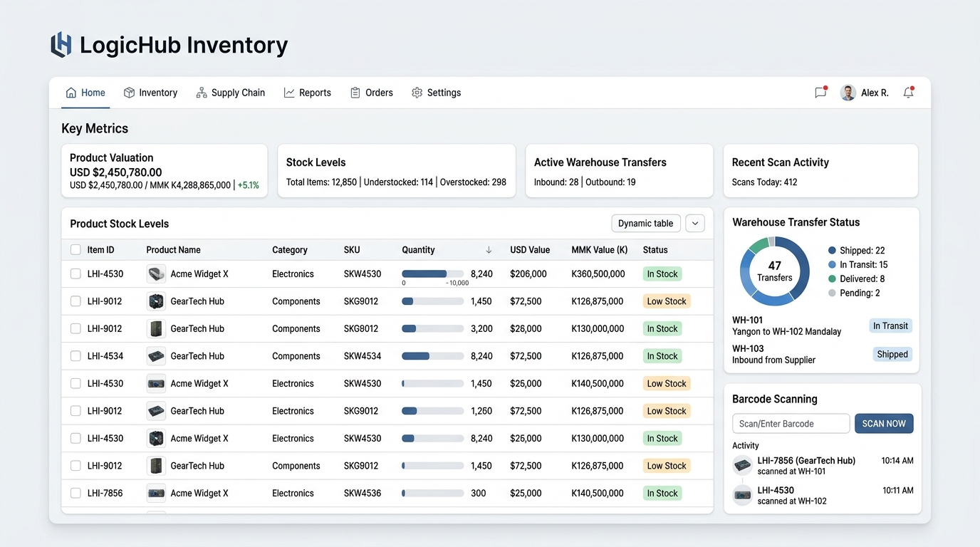This screenshot has height=547, width=980.
Task: Click product thumbnail in SKW4536 row
Action: coord(156,493)
